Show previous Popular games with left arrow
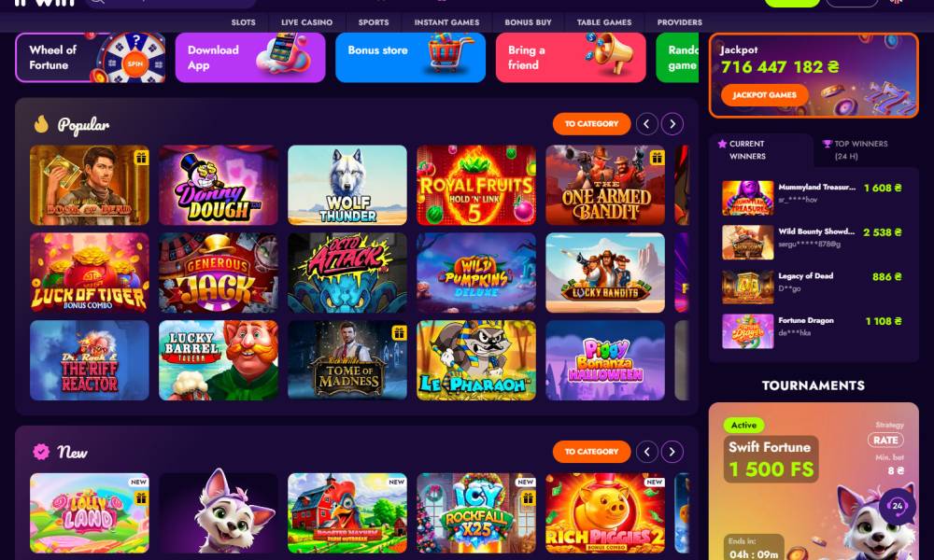The width and height of the screenshot is (934, 560). (x=647, y=124)
